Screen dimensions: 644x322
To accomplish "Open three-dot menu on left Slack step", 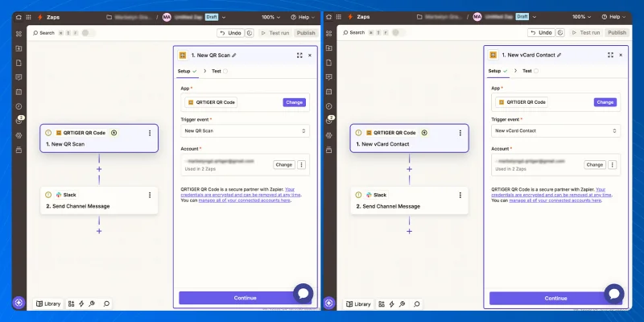I will click(150, 195).
